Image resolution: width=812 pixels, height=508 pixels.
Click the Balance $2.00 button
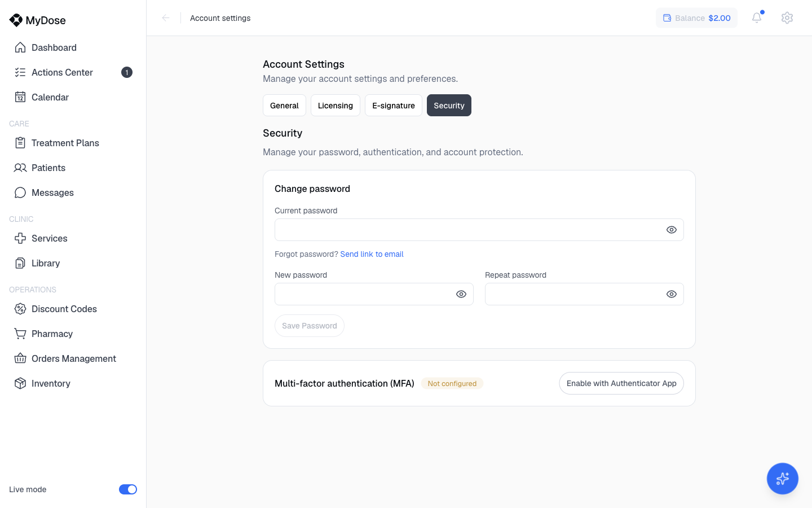[x=696, y=18]
